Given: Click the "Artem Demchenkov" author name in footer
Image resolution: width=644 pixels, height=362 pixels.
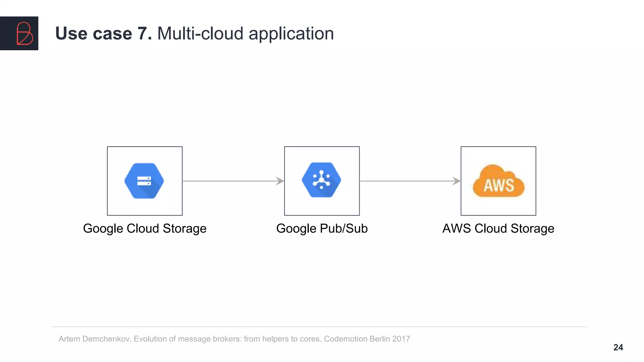Looking at the screenshot, I should (x=95, y=339).
